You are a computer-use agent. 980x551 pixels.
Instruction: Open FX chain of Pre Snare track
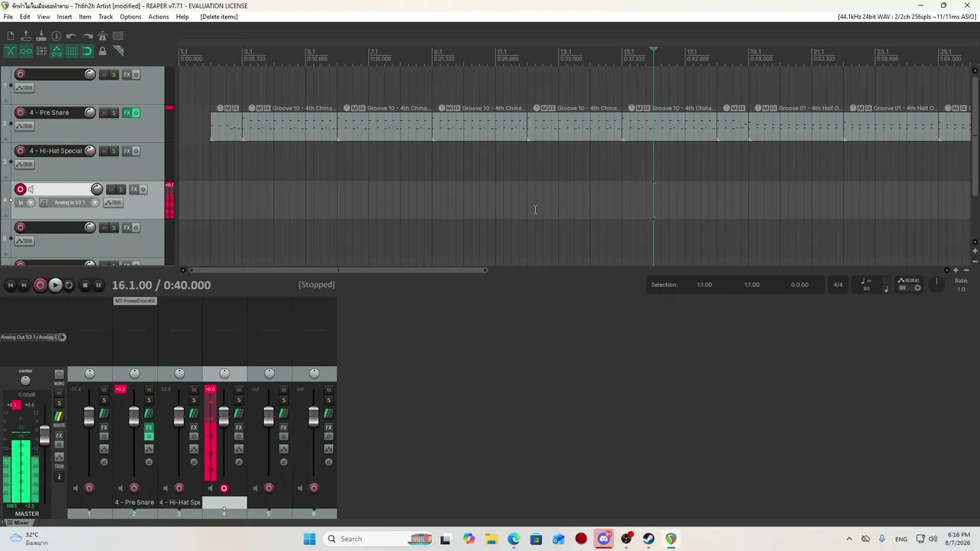click(127, 112)
